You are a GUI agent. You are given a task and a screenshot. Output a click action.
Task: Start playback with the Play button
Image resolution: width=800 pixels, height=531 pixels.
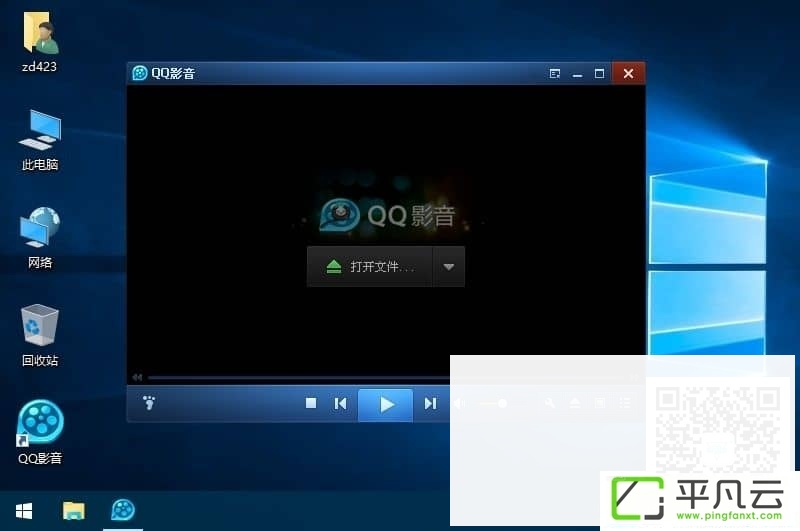[x=386, y=404]
